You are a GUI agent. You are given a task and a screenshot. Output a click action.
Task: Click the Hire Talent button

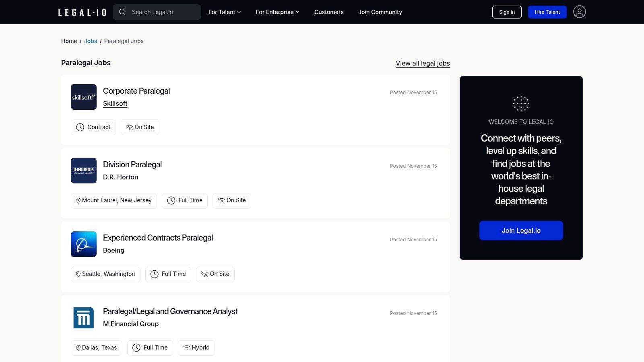tap(547, 12)
